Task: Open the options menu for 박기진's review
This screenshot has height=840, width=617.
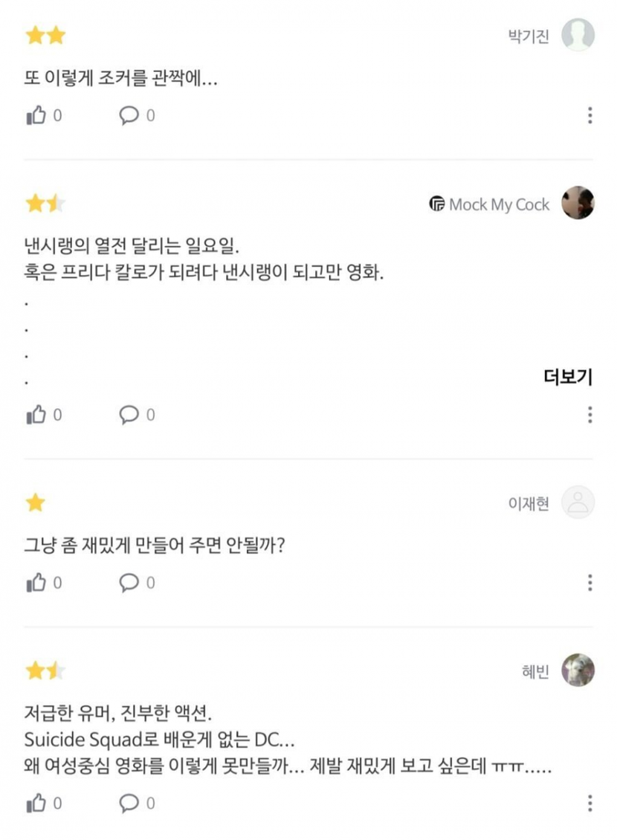Action: pyautogui.click(x=589, y=115)
